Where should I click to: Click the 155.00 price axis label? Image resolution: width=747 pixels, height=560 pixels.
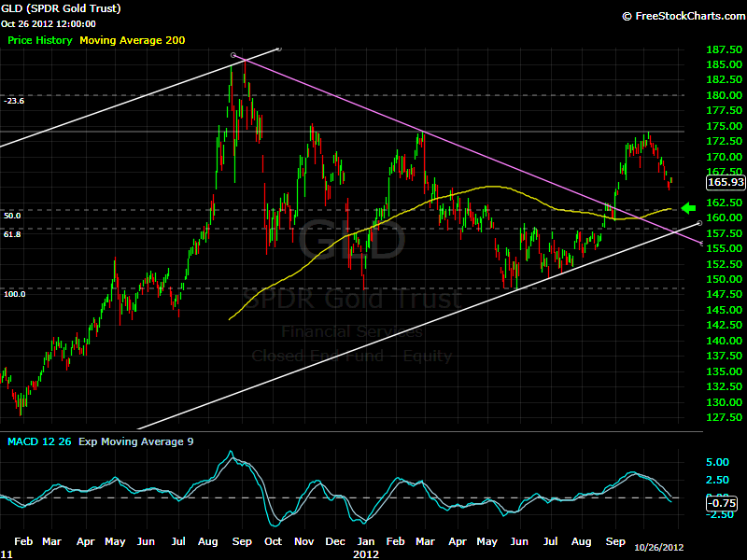point(725,248)
